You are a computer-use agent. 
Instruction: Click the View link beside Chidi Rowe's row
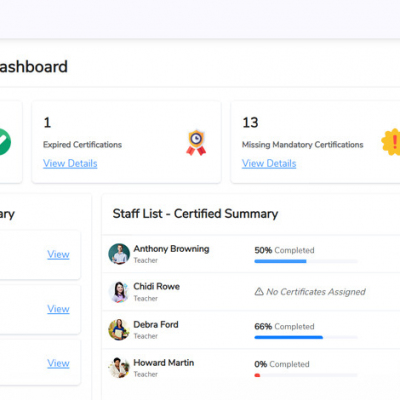pyautogui.click(x=58, y=309)
